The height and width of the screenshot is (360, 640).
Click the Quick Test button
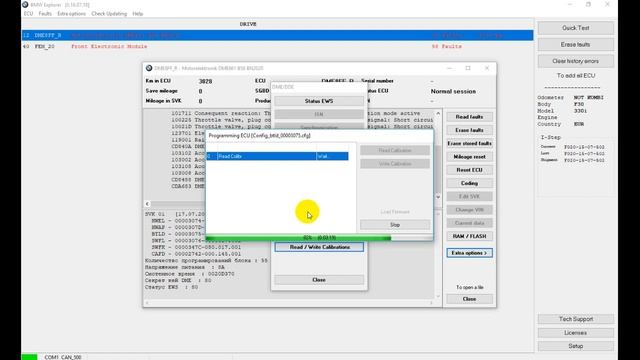click(x=576, y=28)
